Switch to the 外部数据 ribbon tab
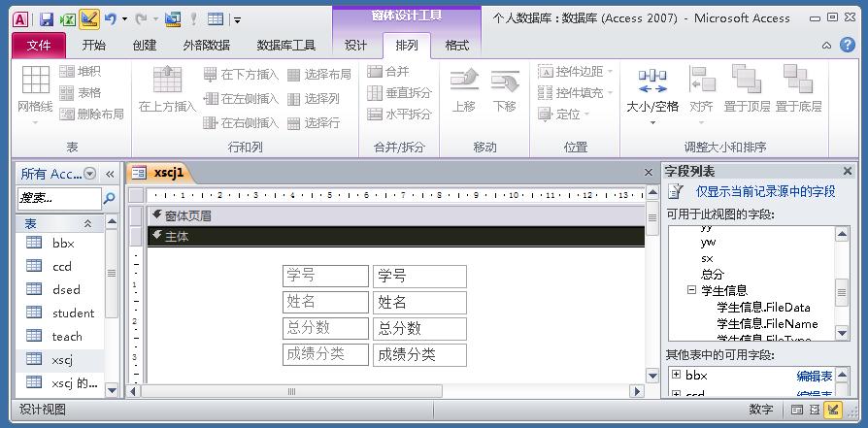Image resolution: width=868 pixels, height=428 pixels. 207,46
